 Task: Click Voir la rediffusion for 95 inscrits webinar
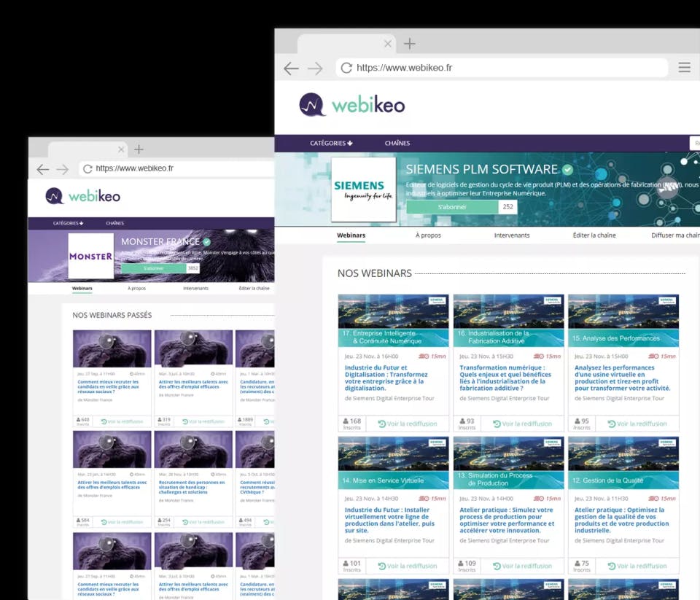[x=637, y=424]
